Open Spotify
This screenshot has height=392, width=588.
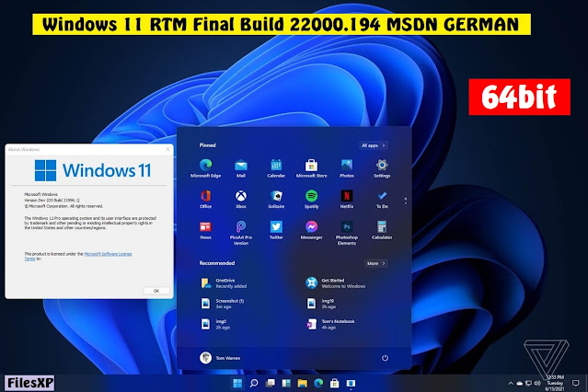pyautogui.click(x=311, y=199)
